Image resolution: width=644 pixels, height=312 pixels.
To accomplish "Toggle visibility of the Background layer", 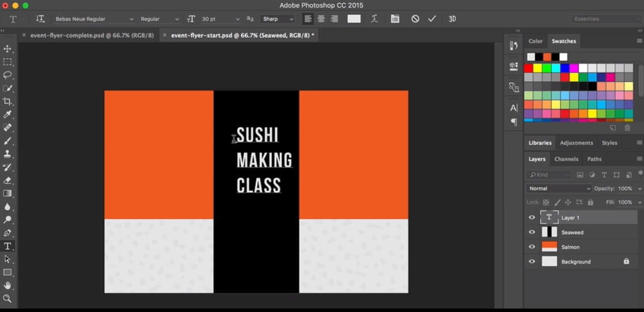I will (532, 262).
